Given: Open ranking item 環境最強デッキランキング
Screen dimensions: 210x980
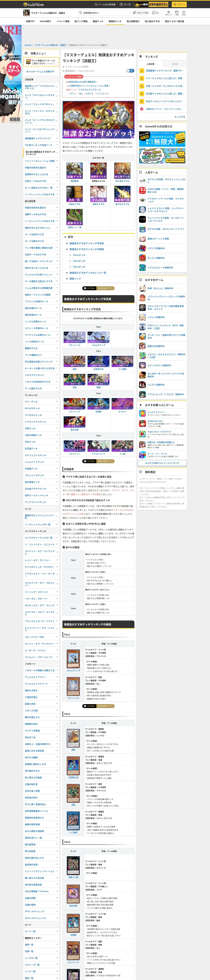Looking at the screenshot, I should 162,70.
